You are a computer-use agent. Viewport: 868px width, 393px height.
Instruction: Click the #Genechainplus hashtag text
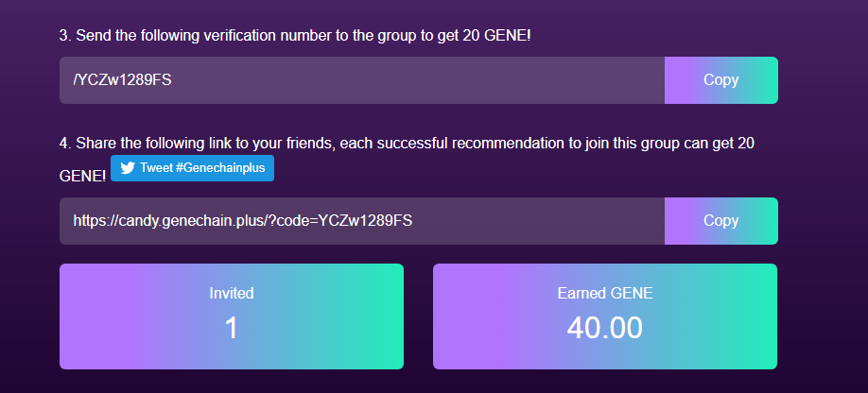pos(221,168)
